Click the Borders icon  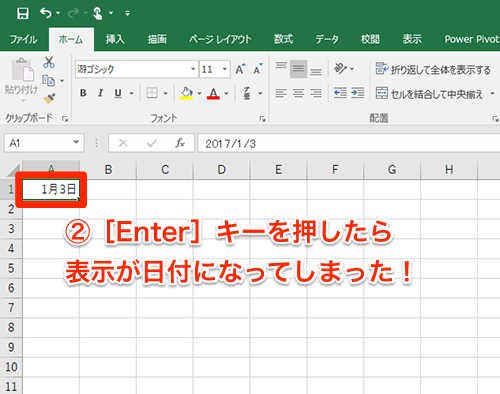pyautogui.click(x=152, y=93)
